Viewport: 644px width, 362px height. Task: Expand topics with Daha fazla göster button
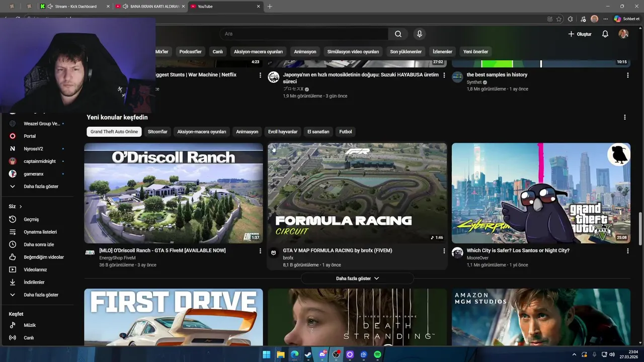click(x=357, y=279)
